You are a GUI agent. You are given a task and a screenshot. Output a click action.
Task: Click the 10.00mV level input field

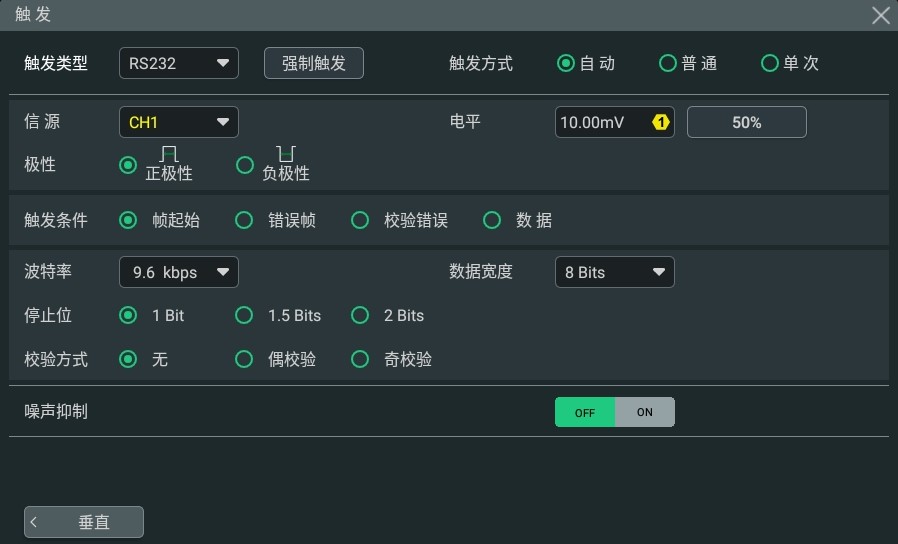click(x=615, y=122)
